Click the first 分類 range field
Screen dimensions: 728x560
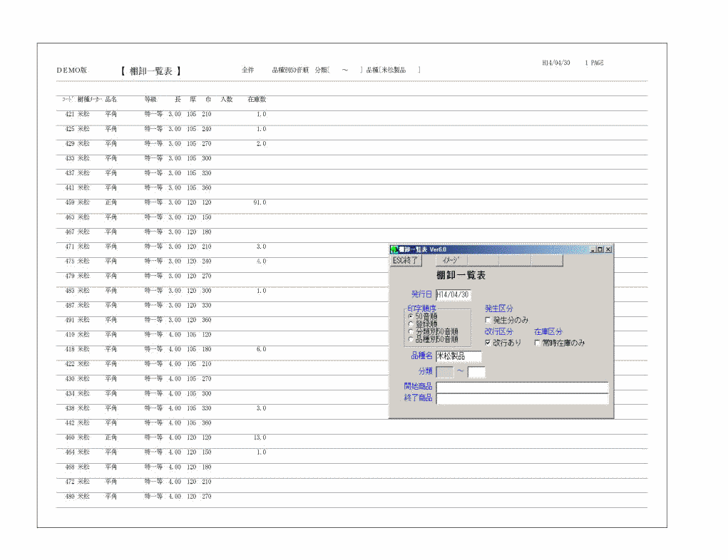[x=445, y=372]
